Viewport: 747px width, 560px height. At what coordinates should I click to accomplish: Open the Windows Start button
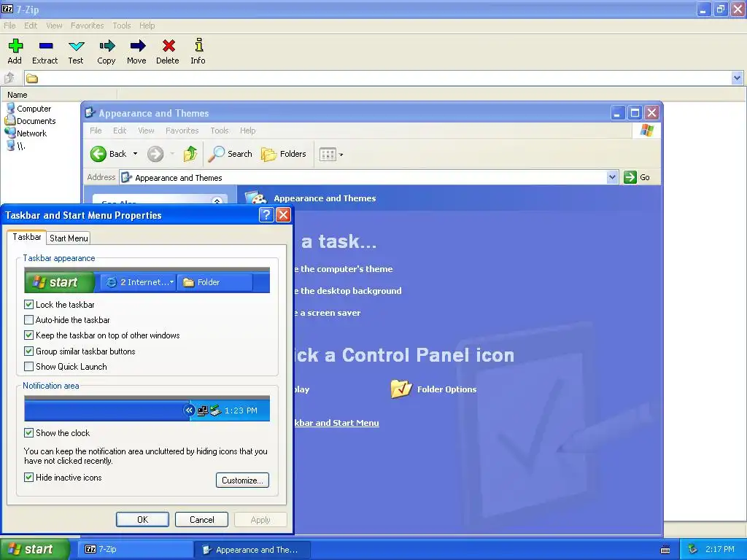[34, 550]
